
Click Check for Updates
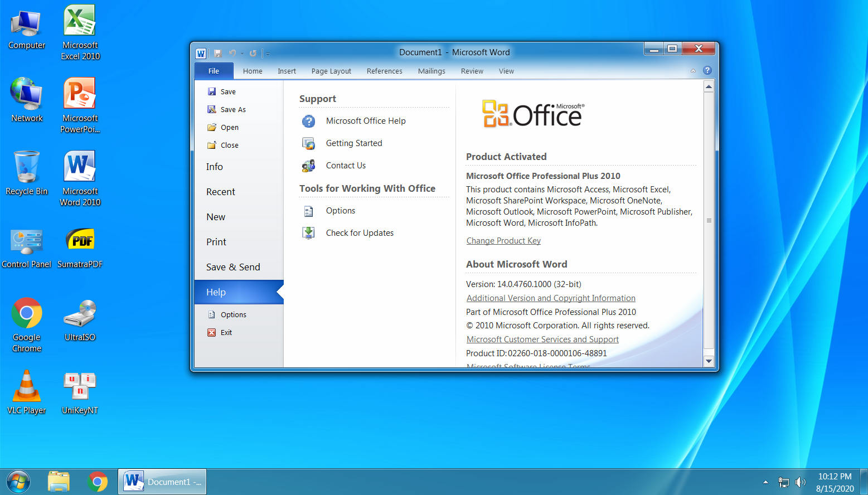[x=360, y=233]
